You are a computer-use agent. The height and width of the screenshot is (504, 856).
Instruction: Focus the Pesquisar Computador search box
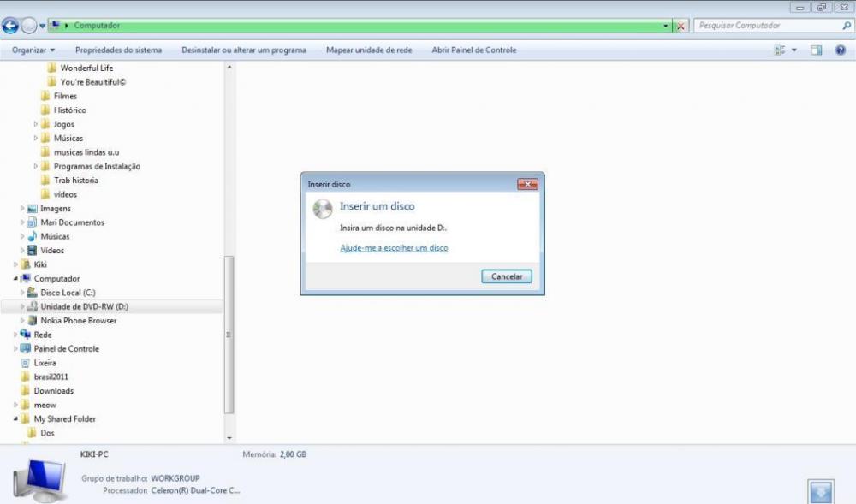pyautogui.click(x=767, y=26)
